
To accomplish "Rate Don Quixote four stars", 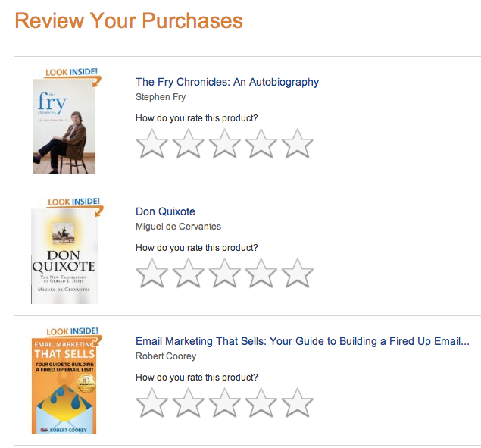I will pos(261,273).
